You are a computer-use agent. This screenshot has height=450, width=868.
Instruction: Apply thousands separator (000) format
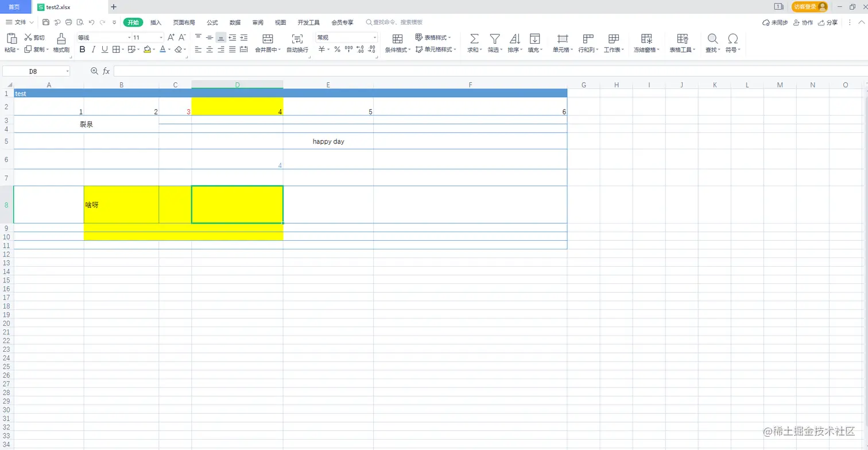[x=348, y=49]
